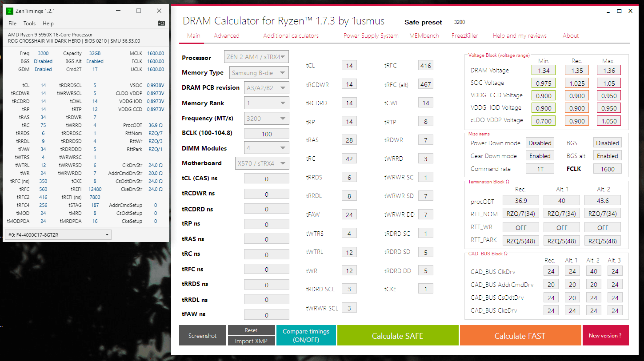Open the Tools menu in ZenTimings
Image resolution: width=644 pixels, height=361 pixels.
tap(29, 24)
